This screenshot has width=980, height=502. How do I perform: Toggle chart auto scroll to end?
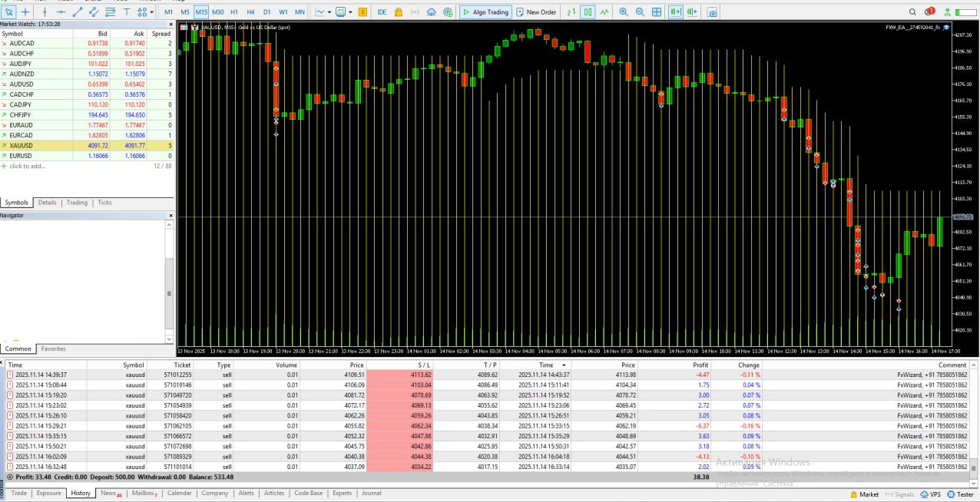[676, 12]
